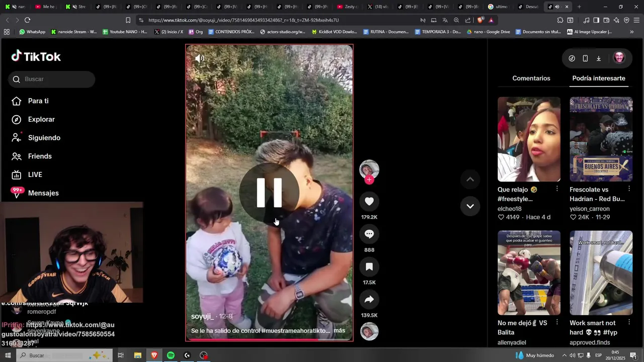The image size is (644, 362).
Task: Open the profile avatar in TikTok header
Action: 619,58
